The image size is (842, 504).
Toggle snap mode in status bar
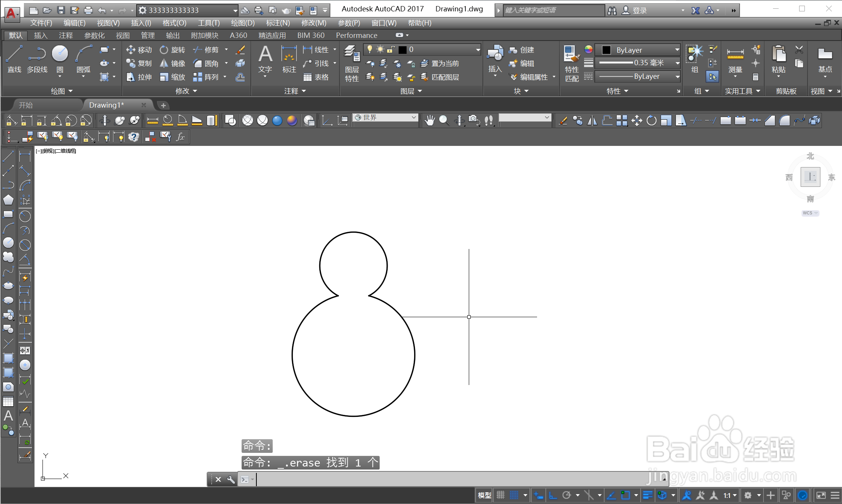[x=514, y=495]
